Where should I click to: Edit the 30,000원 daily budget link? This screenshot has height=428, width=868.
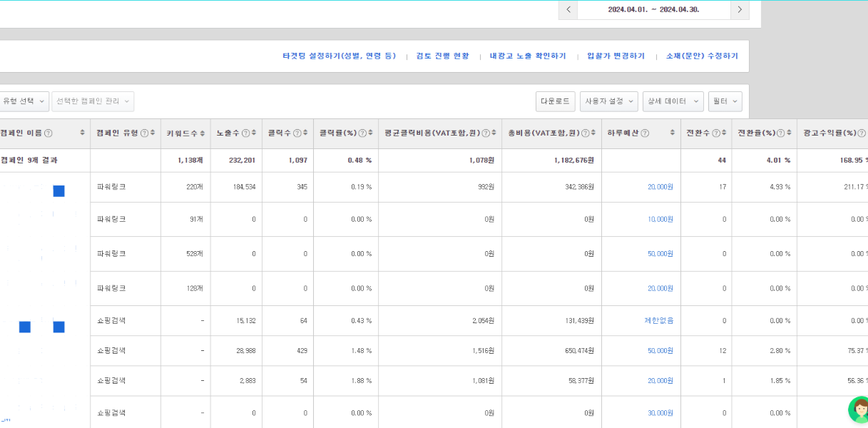pyautogui.click(x=660, y=412)
